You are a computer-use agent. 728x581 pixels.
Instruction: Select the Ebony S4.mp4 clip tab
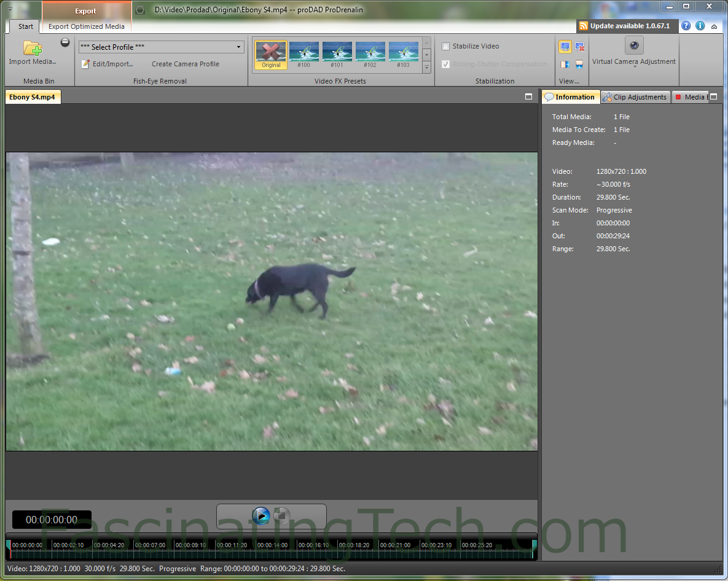(33, 97)
